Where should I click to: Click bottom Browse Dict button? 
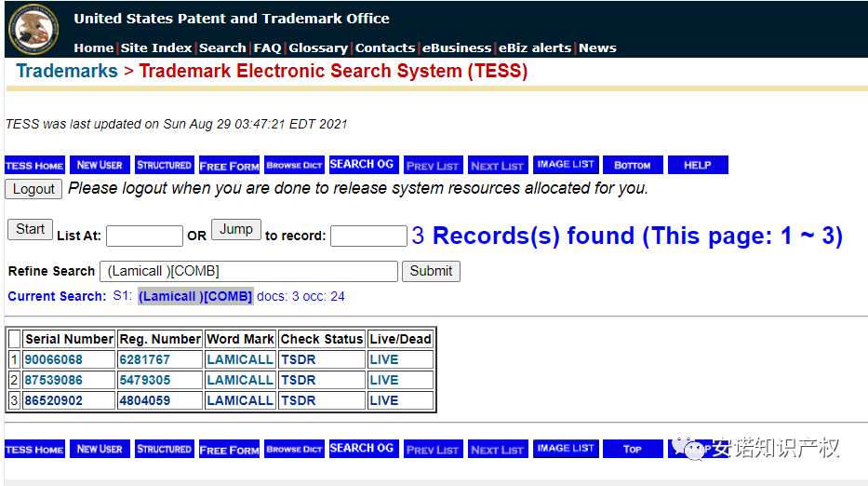[x=295, y=449]
